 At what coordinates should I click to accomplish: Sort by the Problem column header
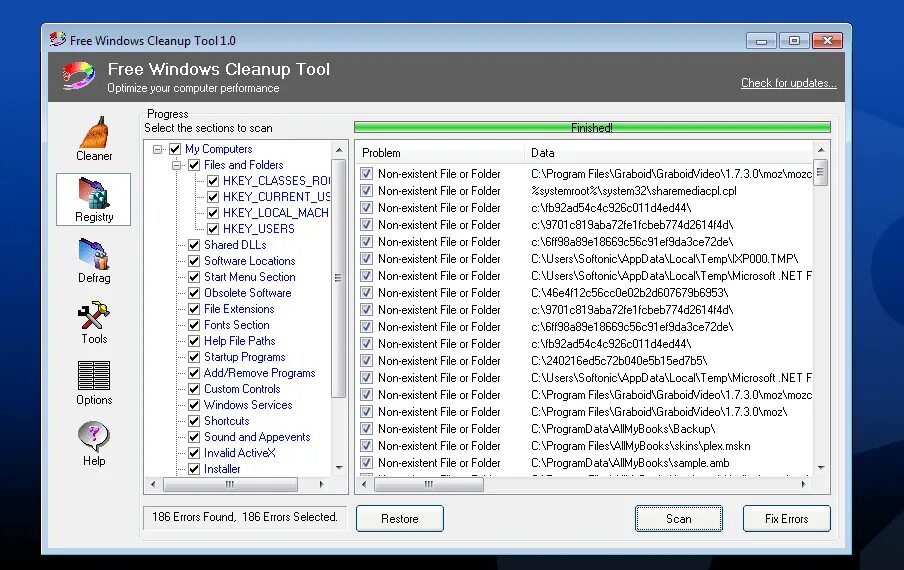[x=440, y=153]
